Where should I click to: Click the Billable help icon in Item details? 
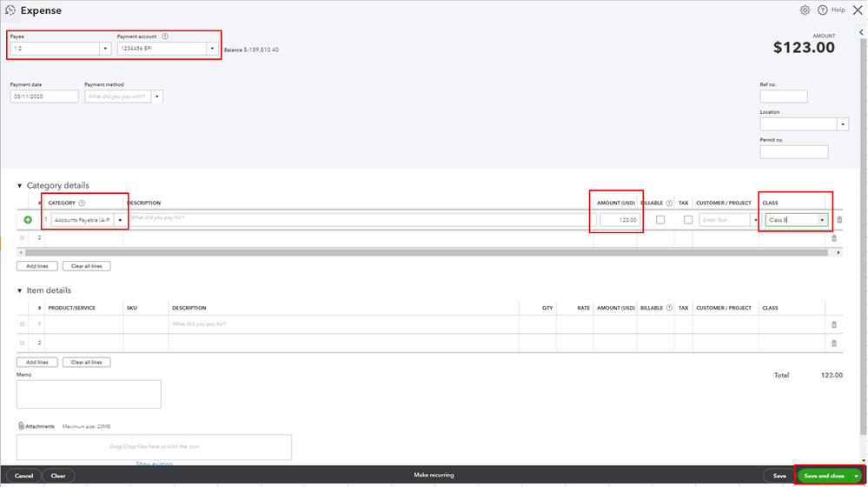(x=669, y=308)
